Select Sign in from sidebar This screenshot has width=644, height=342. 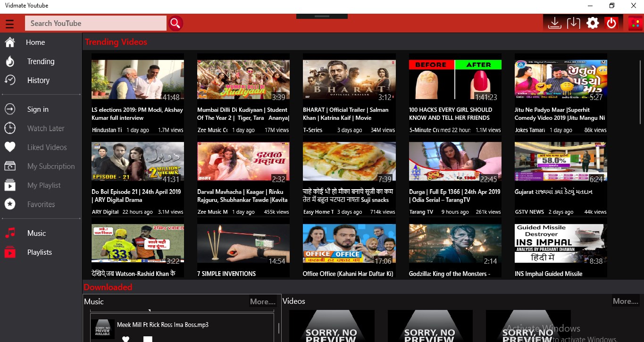[x=38, y=109]
